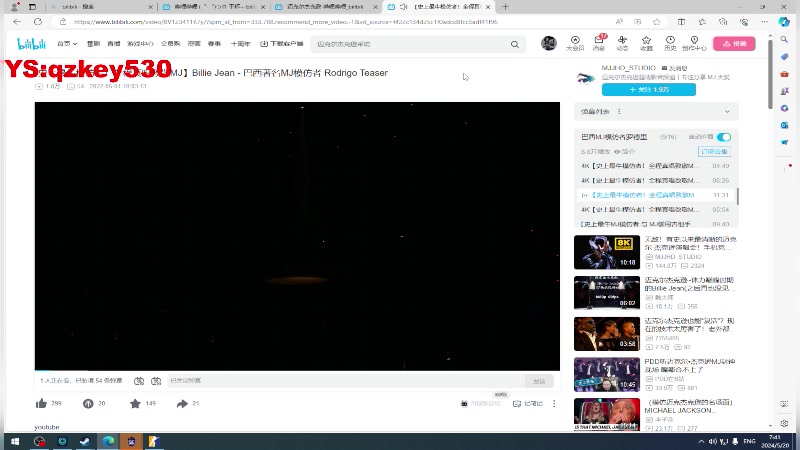The height and width of the screenshot is (450, 800).
Task: Toggle danmaku display icon under video
Action: pos(139,381)
